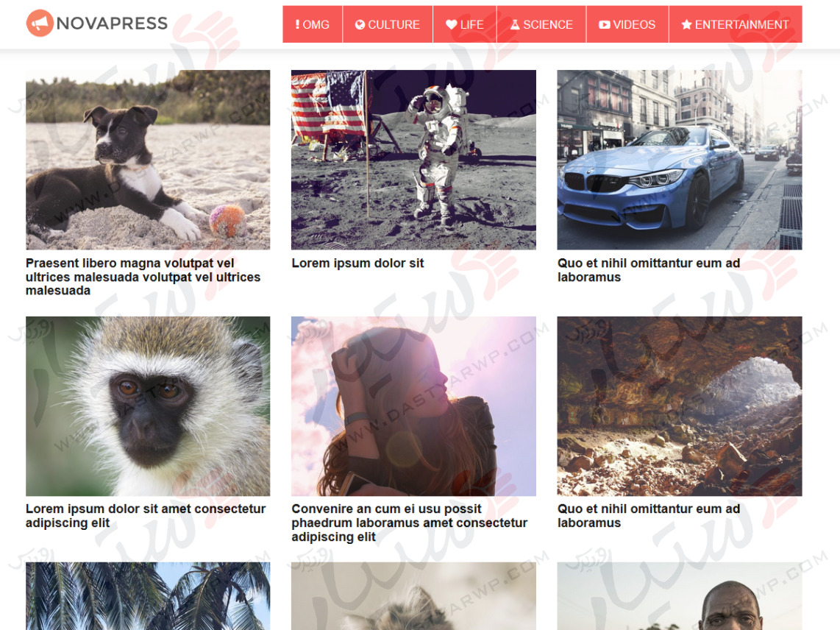
Task: Click the heart icon beside Life
Action: coord(451,25)
